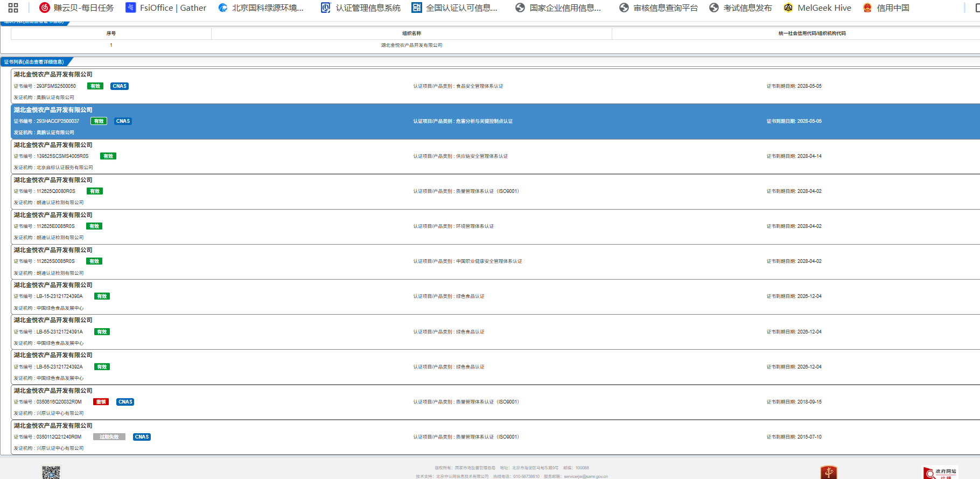Click 中国职业健康安全管理体系认证 category text
980x479 pixels.
[x=489, y=261]
